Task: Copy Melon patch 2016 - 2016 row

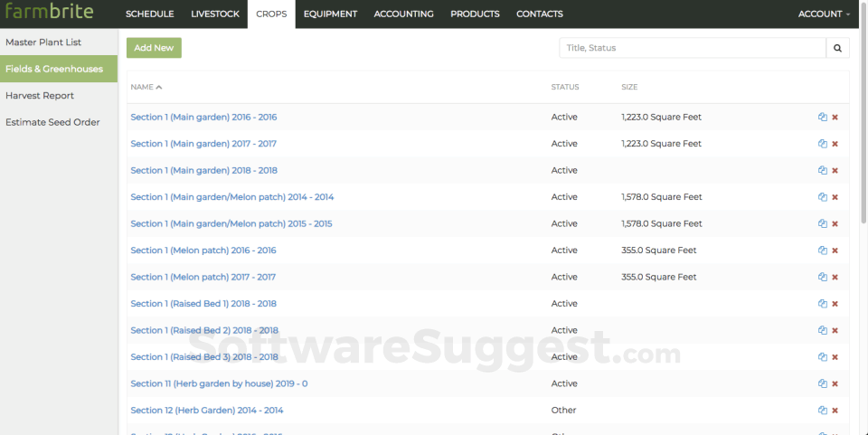Action: [x=822, y=251]
